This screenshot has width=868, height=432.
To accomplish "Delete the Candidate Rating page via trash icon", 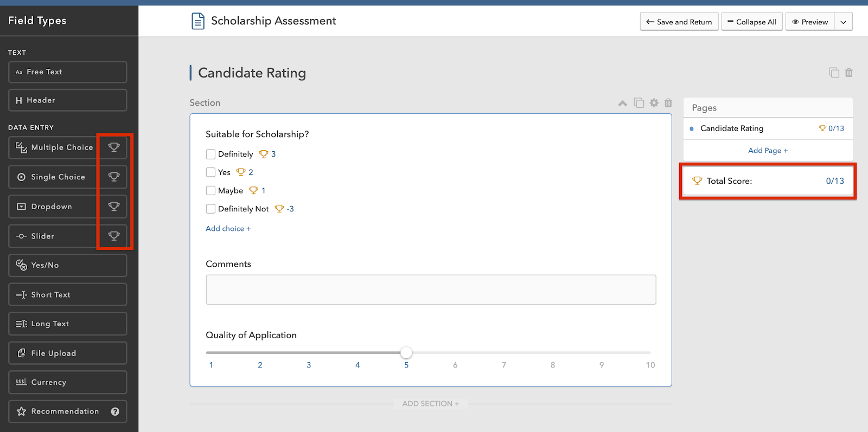I will pos(849,73).
